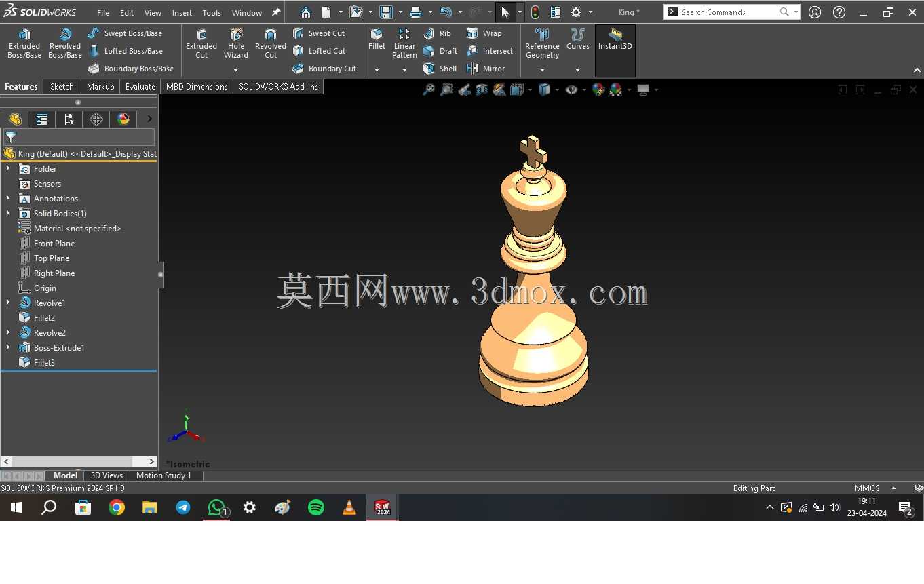This screenshot has height=584, width=924.
Task: Click the Zoom to Fit icon
Action: point(429,90)
